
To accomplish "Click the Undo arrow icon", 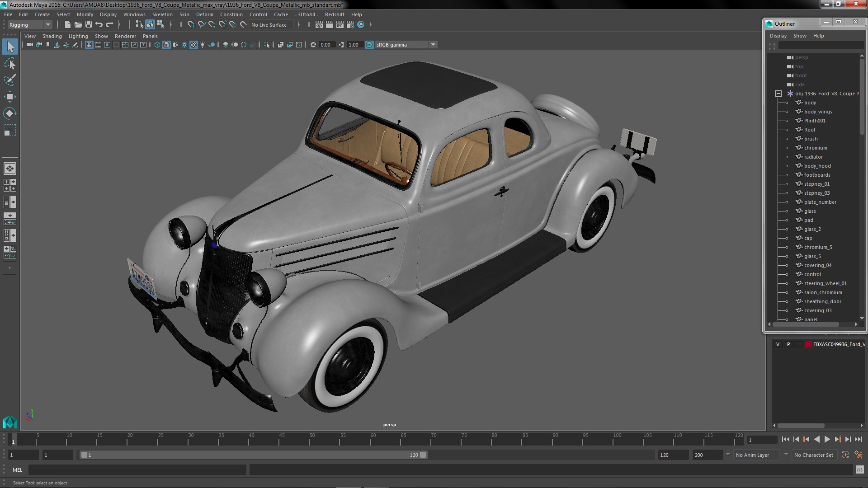I will pos(99,25).
